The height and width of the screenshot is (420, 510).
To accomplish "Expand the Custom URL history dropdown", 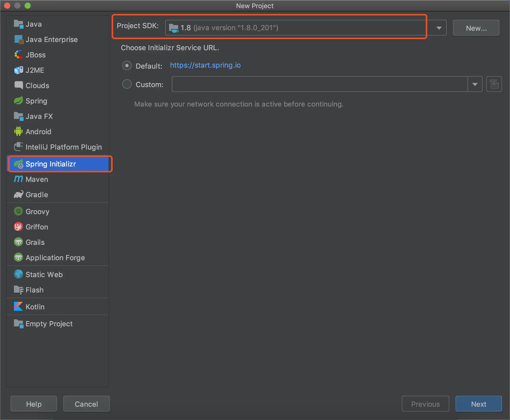I will 475,84.
